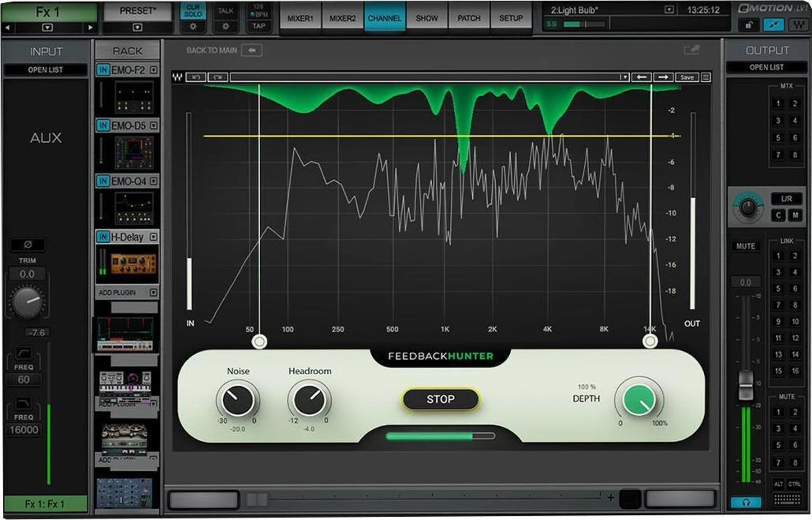Toggle the M output assign button
The image size is (812, 520).
pos(795,216)
